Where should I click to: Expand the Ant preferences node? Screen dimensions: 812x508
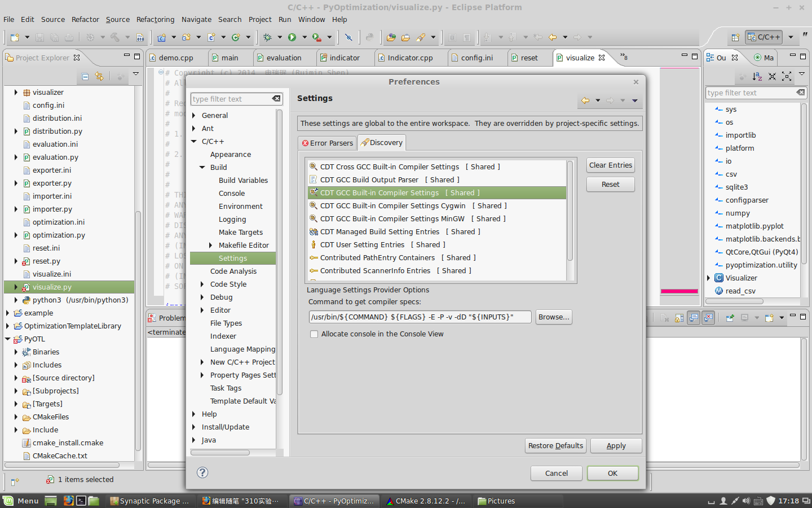(193, 128)
